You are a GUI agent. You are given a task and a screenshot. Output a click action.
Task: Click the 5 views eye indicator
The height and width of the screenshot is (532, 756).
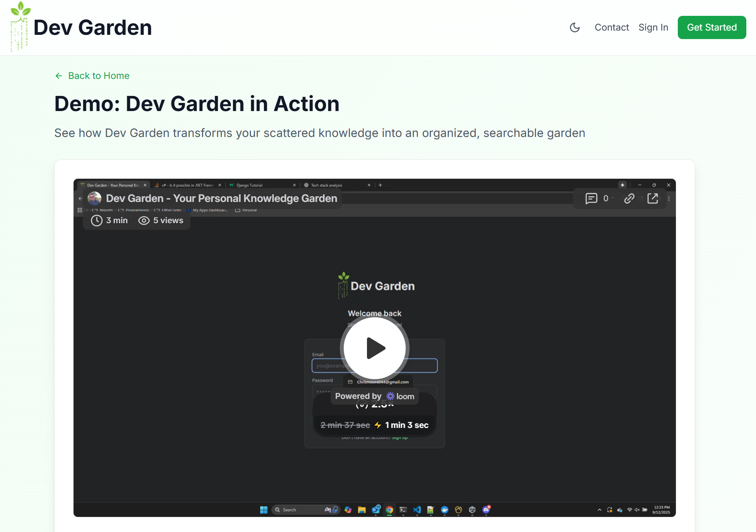pos(161,221)
